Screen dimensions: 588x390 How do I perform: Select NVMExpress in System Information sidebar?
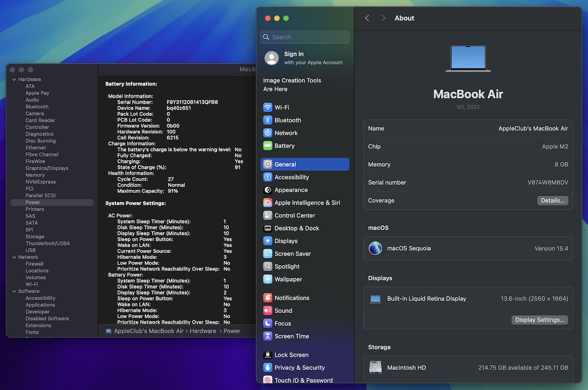(x=40, y=182)
